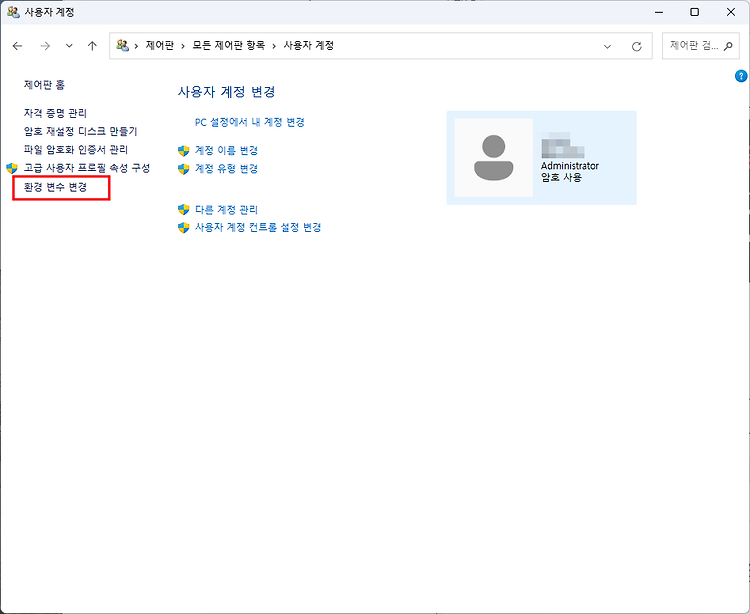Click the 사용자 계정 변경 heading

tap(226, 92)
